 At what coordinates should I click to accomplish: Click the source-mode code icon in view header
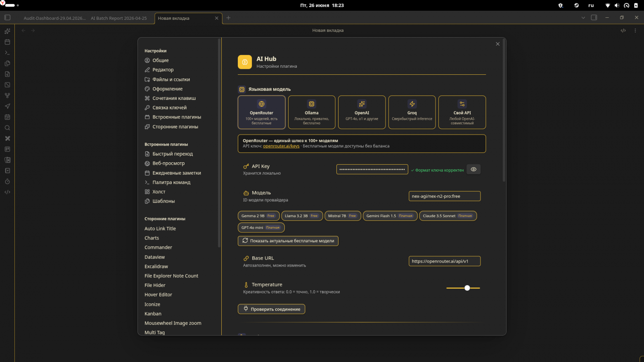623,30
